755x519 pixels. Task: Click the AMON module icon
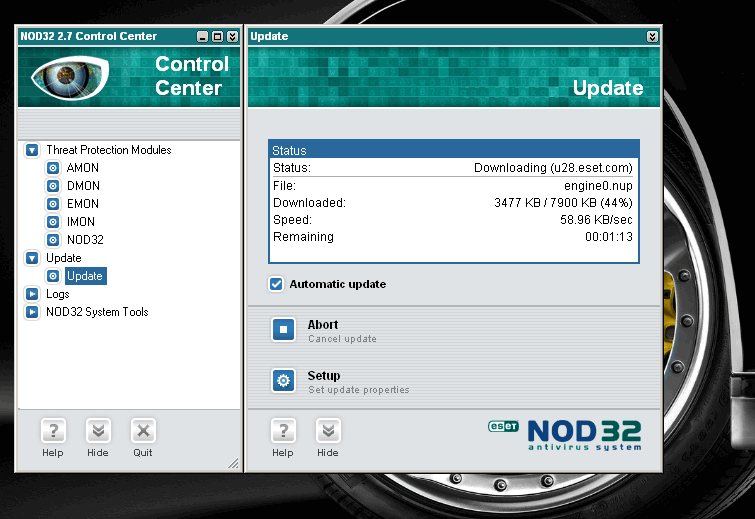pyautogui.click(x=53, y=168)
